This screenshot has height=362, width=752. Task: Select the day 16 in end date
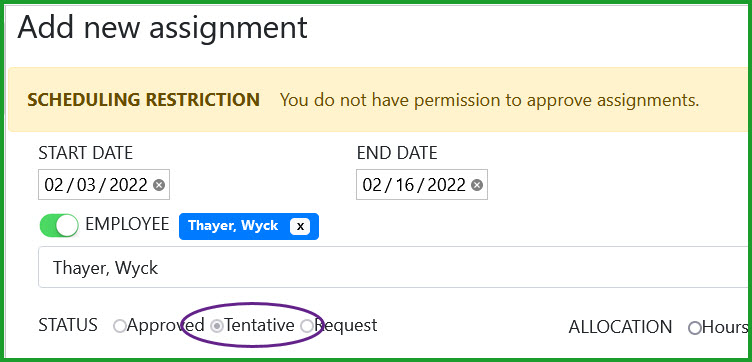pos(405,185)
